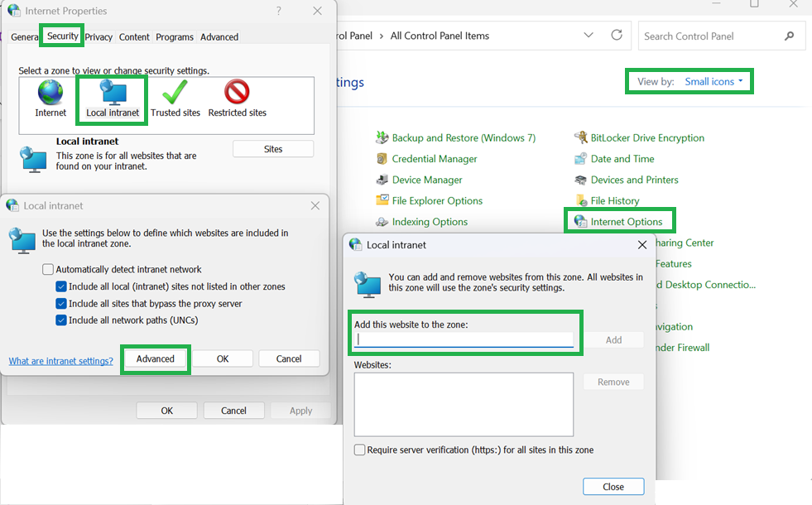Open Device Manager from Control Panel

click(x=425, y=179)
